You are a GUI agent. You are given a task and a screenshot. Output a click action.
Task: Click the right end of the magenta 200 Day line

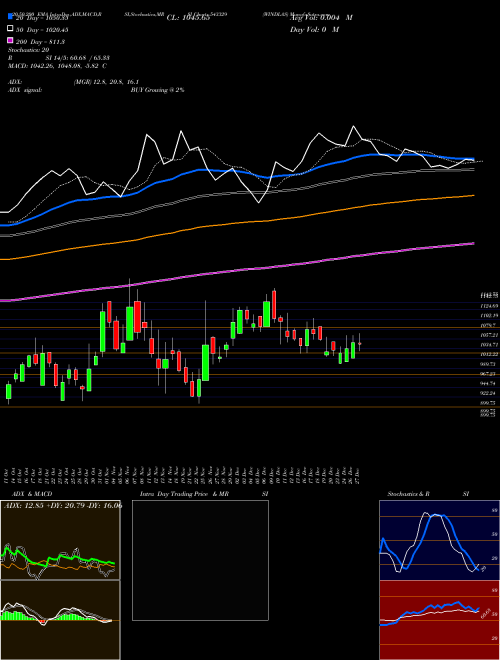[473, 244]
